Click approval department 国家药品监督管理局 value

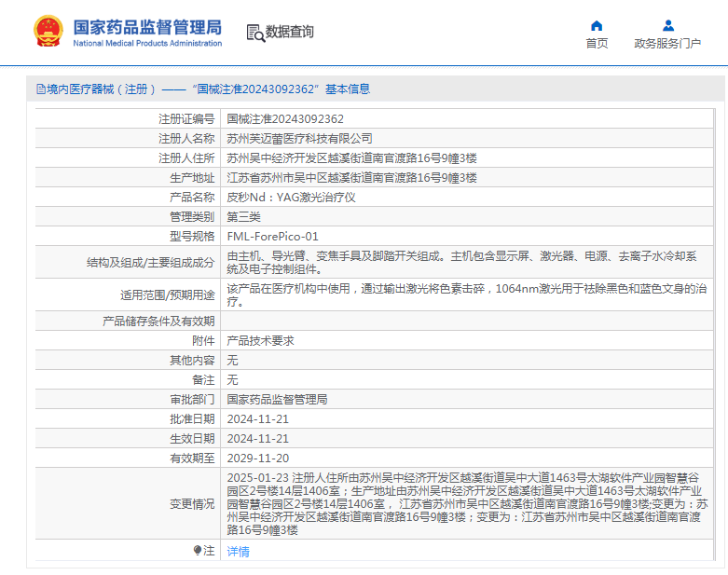tap(277, 400)
